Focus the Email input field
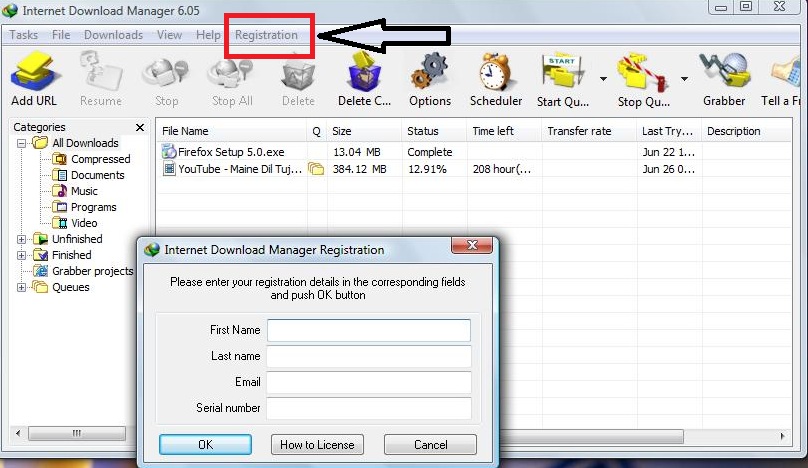 click(x=369, y=382)
